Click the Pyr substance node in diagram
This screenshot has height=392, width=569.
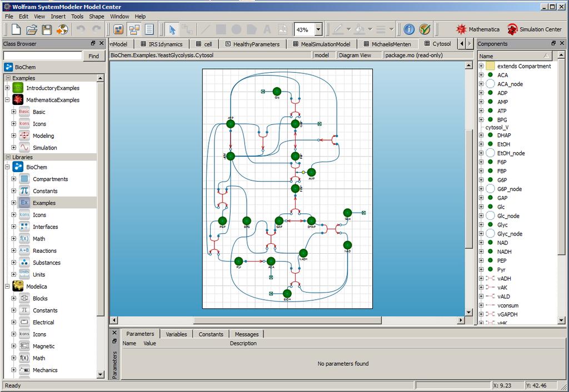[x=238, y=261]
